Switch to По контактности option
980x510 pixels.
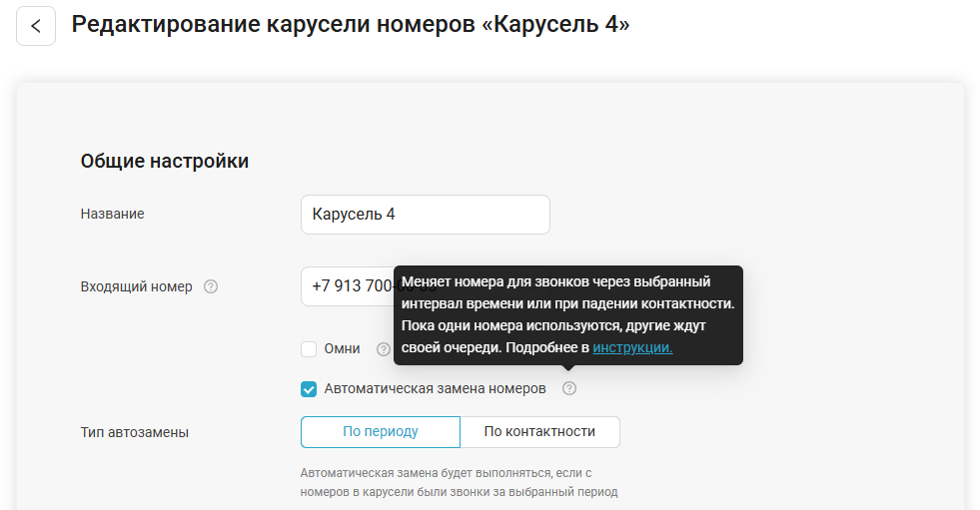pyautogui.click(x=540, y=432)
